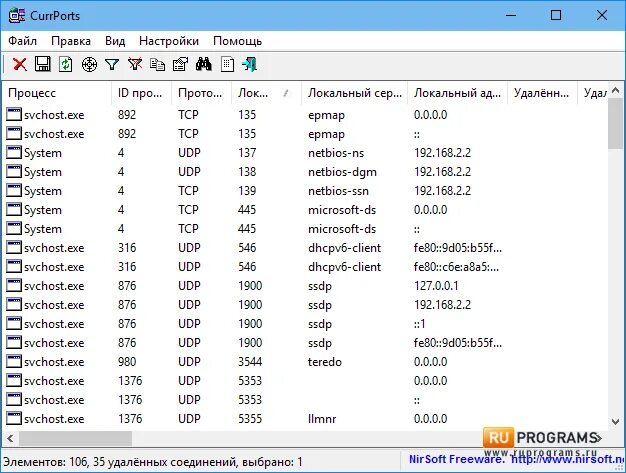The width and height of the screenshot is (626, 473).
Task: Refresh the ports list
Action: pos(65,64)
